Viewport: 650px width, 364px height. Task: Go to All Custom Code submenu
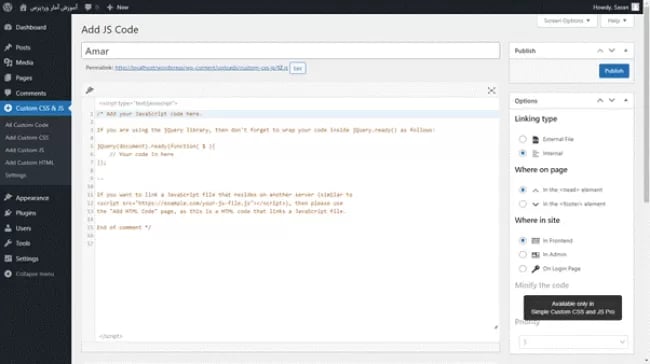pos(27,125)
